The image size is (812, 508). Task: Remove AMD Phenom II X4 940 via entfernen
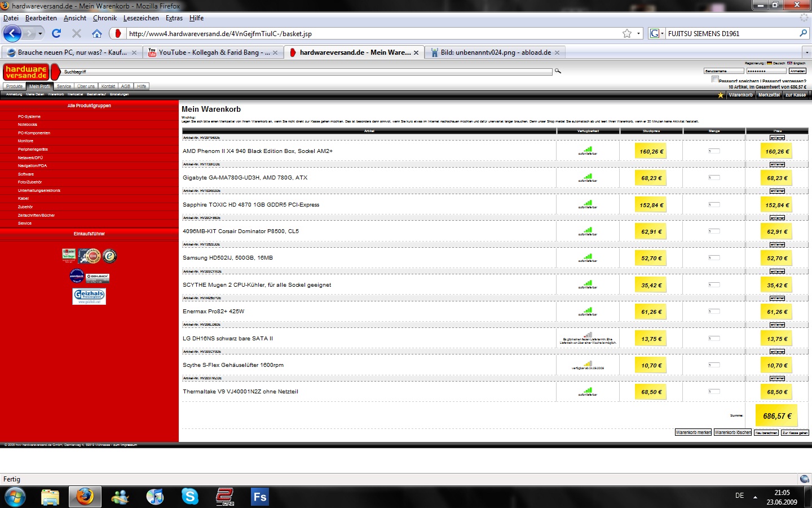point(777,138)
